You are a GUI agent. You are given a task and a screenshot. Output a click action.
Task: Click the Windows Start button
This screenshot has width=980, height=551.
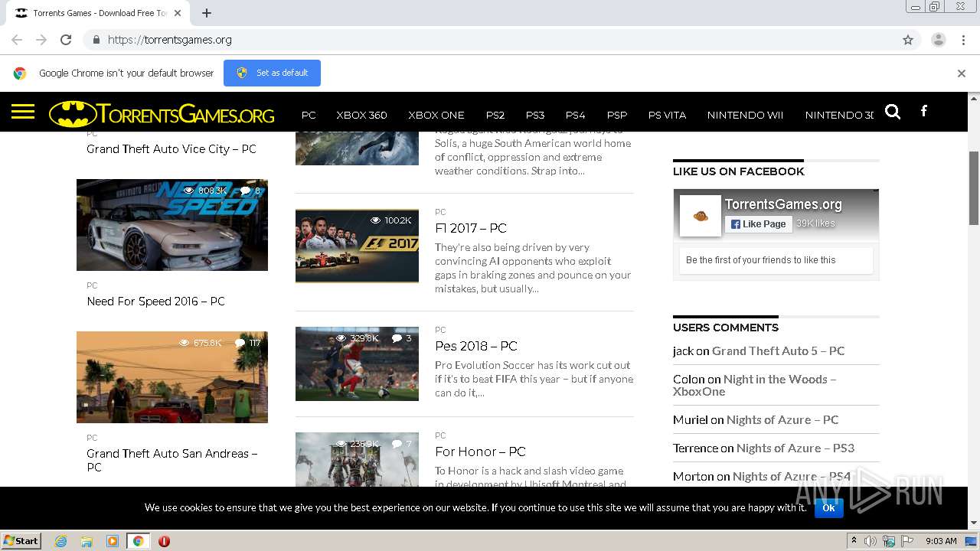click(21, 541)
